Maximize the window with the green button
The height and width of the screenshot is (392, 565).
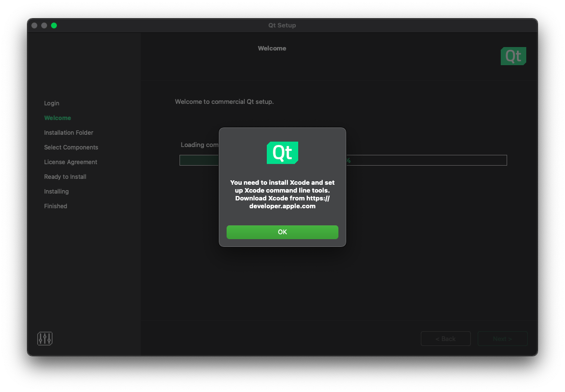click(x=54, y=25)
